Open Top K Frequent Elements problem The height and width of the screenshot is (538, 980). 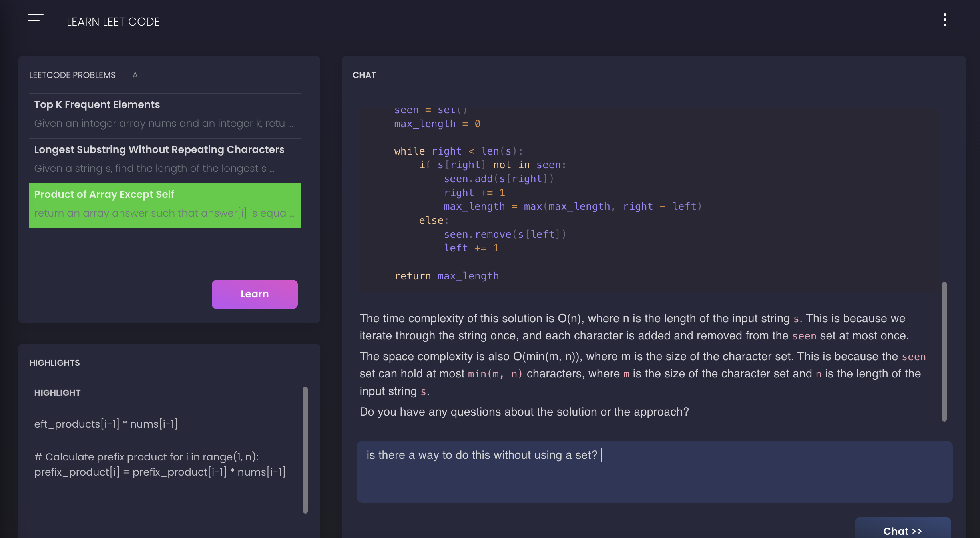(164, 114)
